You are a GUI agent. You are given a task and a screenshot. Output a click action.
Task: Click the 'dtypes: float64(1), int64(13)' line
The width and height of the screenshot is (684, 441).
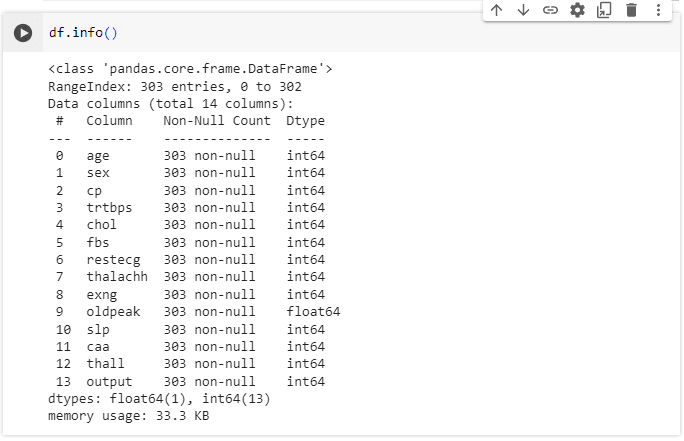tap(159, 399)
